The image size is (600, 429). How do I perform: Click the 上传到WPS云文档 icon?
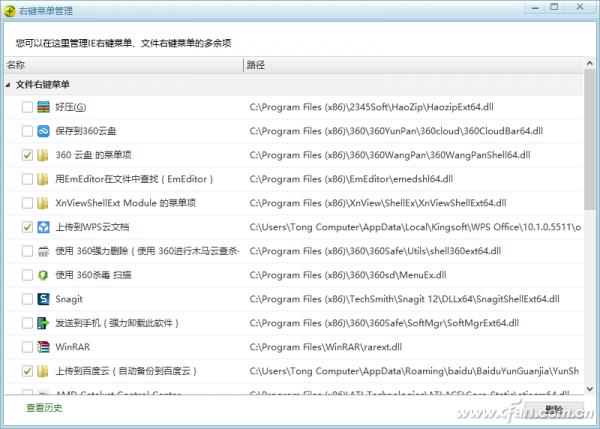(x=43, y=227)
